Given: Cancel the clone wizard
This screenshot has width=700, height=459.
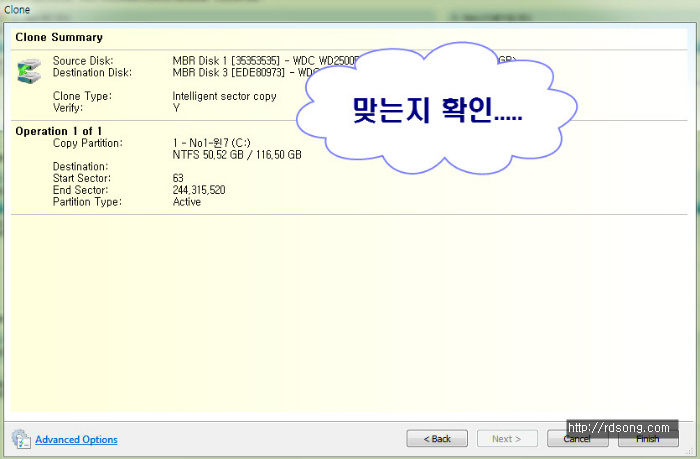Looking at the screenshot, I should (577, 439).
